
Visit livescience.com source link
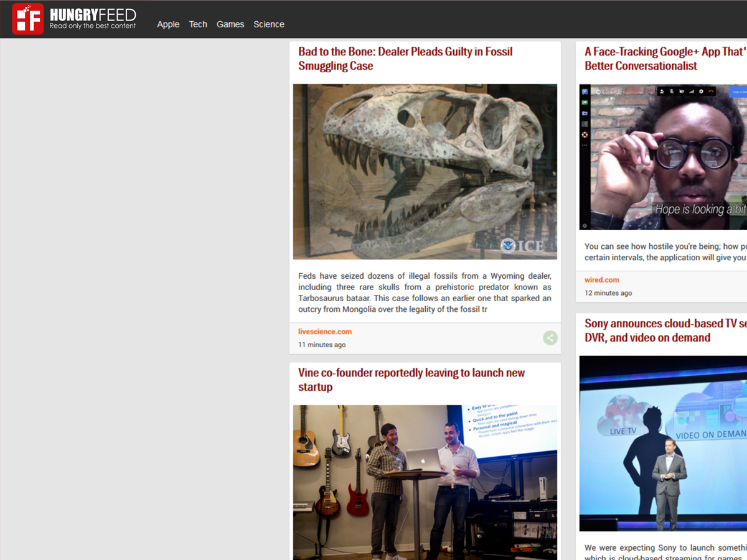point(325,332)
